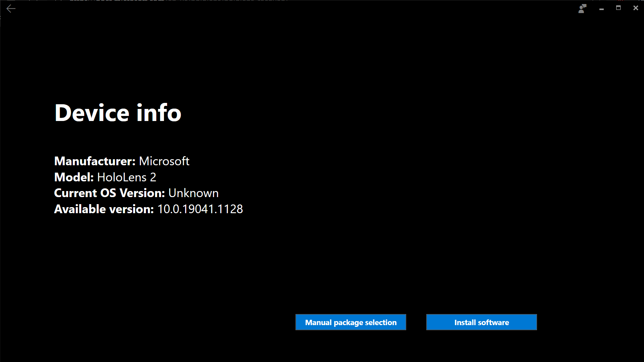
Task: Click the back navigation arrow icon
Action: click(x=11, y=8)
